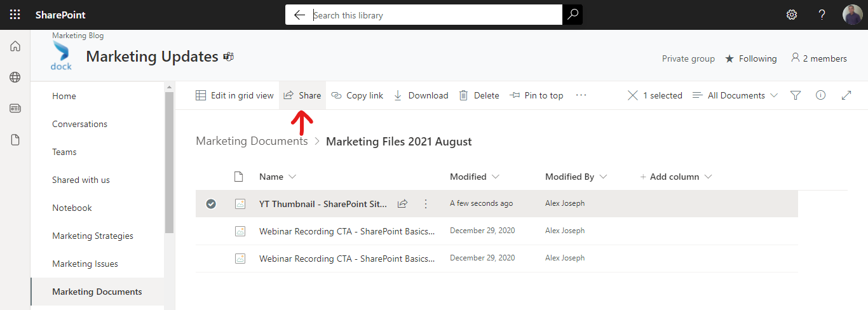Click the Marketing Documents breadcrumb
Image resolution: width=868 pixels, height=310 pixels.
(x=252, y=141)
